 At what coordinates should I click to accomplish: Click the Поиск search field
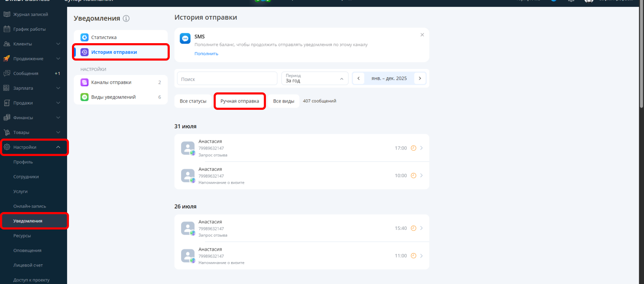227,78
